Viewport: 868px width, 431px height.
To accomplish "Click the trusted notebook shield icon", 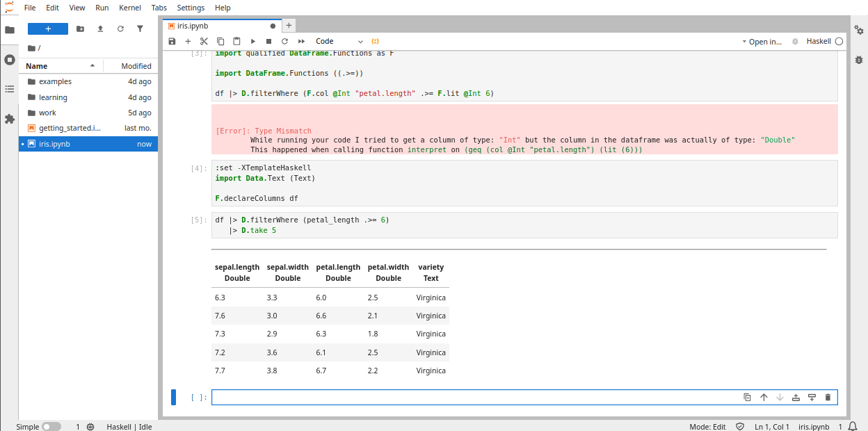I will point(740,427).
